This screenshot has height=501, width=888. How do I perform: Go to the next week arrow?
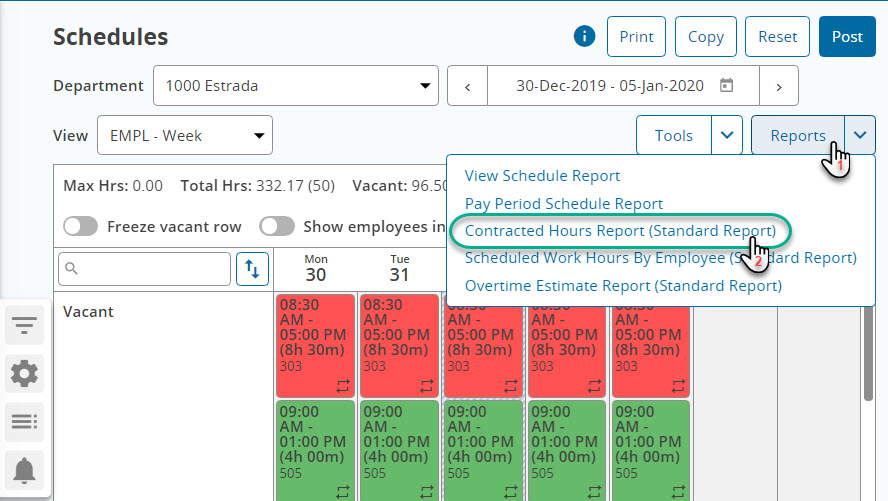[779, 86]
